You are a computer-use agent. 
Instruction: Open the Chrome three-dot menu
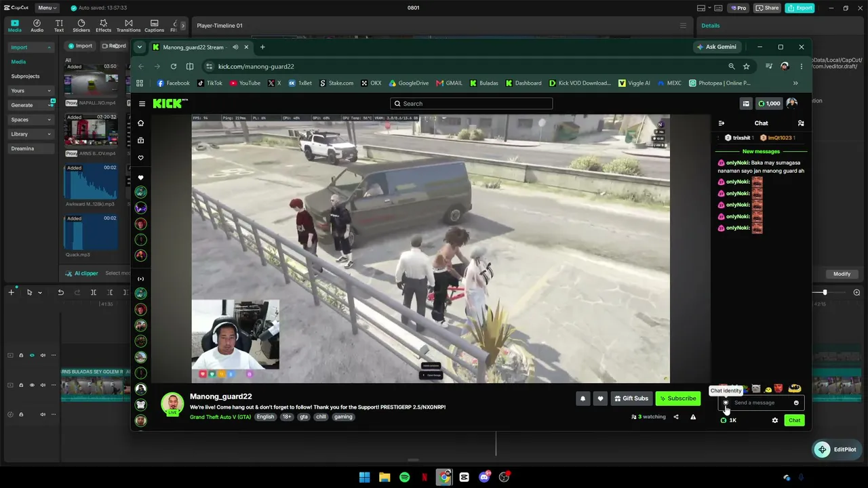pyautogui.click(x=802, y=66)
